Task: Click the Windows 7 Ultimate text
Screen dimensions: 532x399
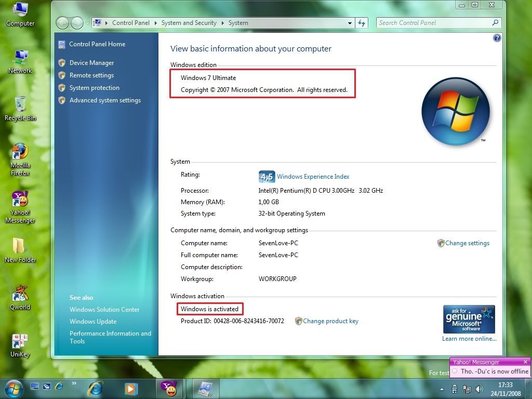Action: (x=208, y=78)
